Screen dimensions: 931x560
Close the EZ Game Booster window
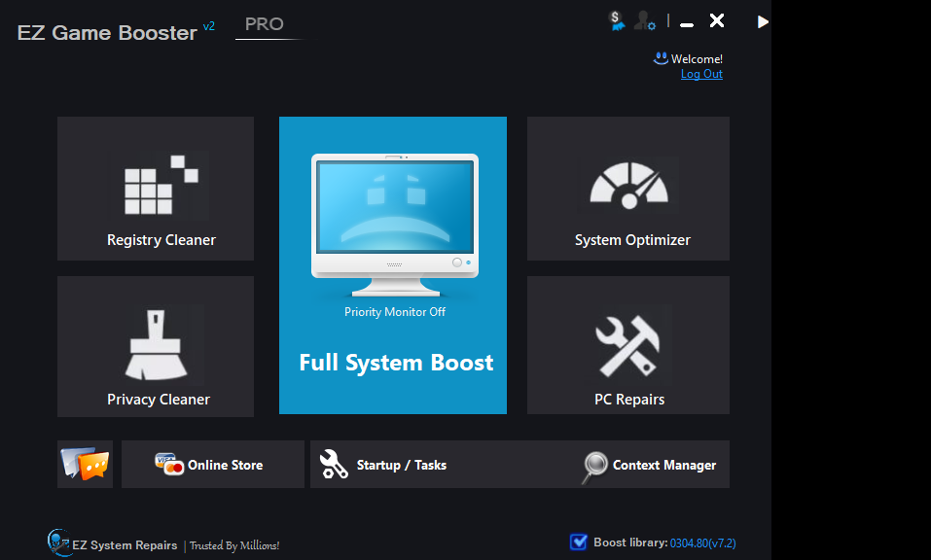point(717,20)
